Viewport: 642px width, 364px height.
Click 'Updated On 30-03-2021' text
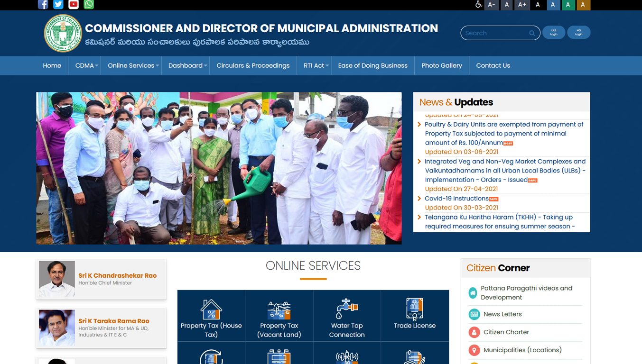click(461, 208)
